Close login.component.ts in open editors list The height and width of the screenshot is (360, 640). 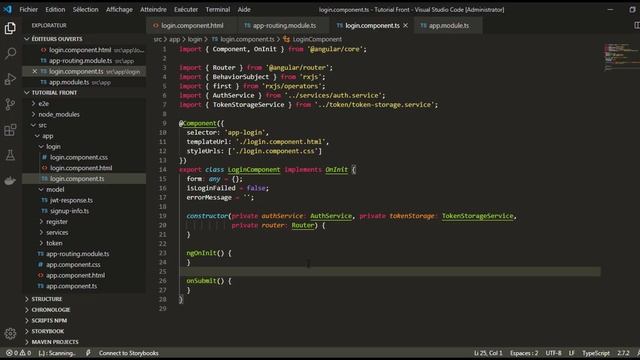pyautogui.click(x=35, y=71)
